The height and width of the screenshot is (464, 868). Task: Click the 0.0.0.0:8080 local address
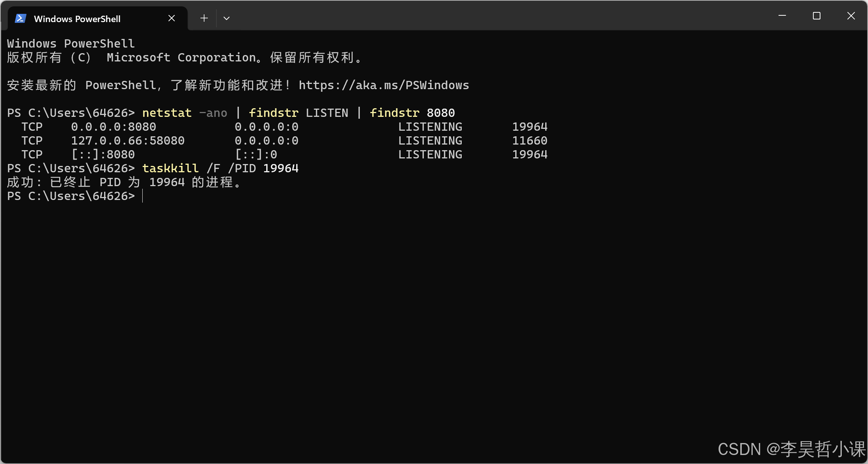click(x=113, y=127)
